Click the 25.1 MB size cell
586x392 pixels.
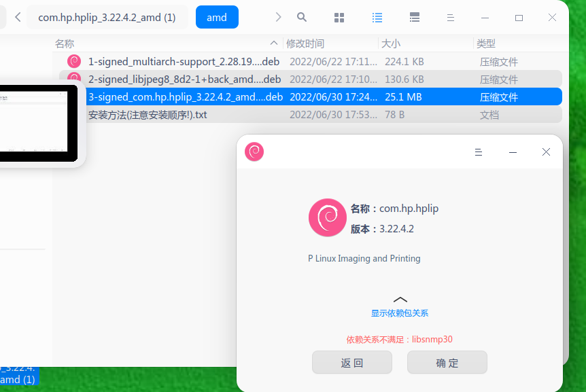point(403,97)
